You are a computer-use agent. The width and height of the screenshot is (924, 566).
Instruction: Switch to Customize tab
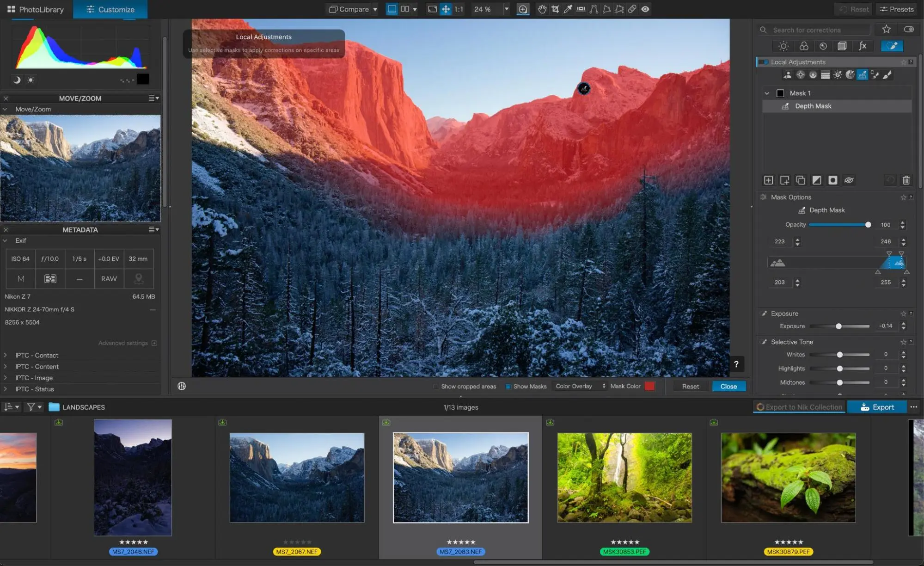click(110, 9)
